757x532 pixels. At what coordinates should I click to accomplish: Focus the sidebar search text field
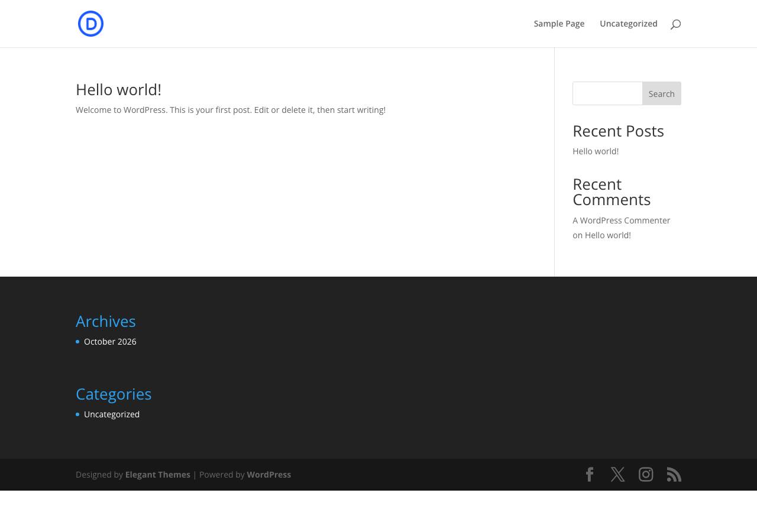click(x=607, y=93)
